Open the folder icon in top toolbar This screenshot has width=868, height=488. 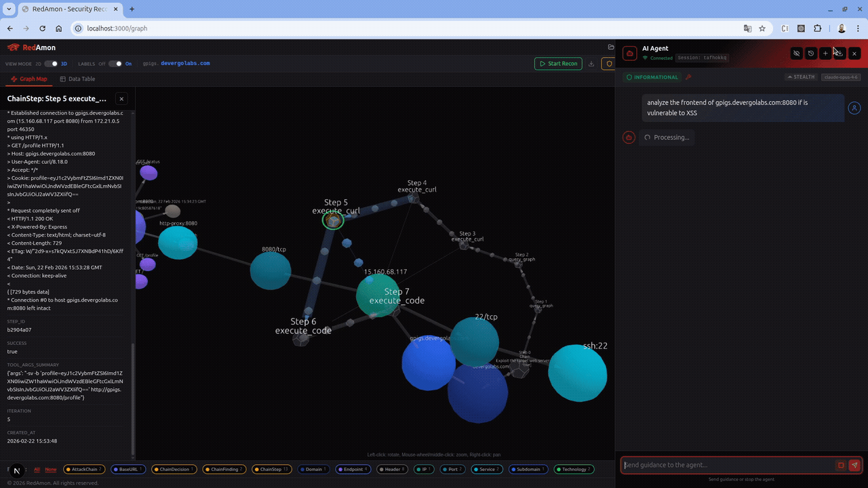(x=611, y=47)
